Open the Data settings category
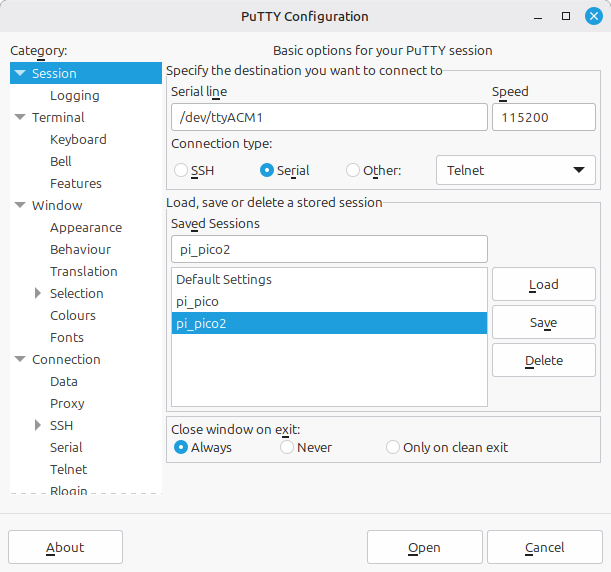This screenshot has height=572, width=611. (64, 381)
